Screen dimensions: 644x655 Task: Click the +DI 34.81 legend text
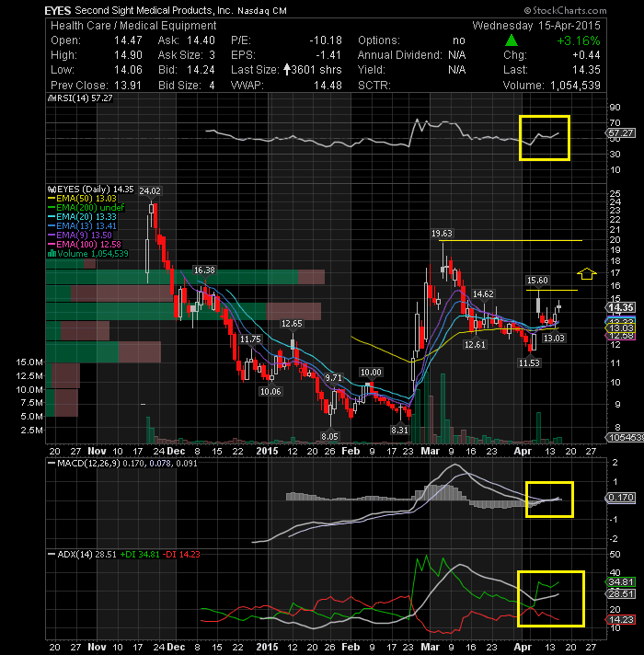coord(140,555)
